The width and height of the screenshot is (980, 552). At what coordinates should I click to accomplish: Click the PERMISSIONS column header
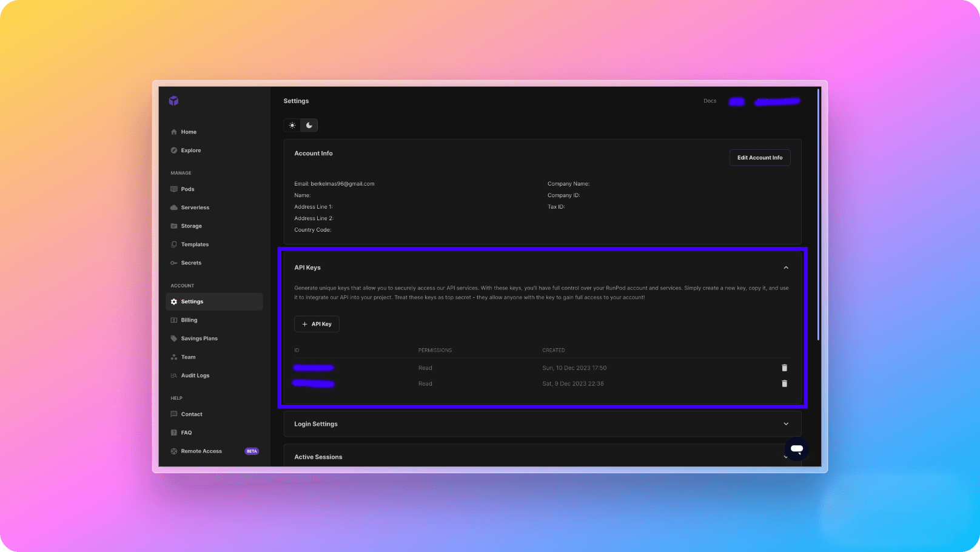435,351
